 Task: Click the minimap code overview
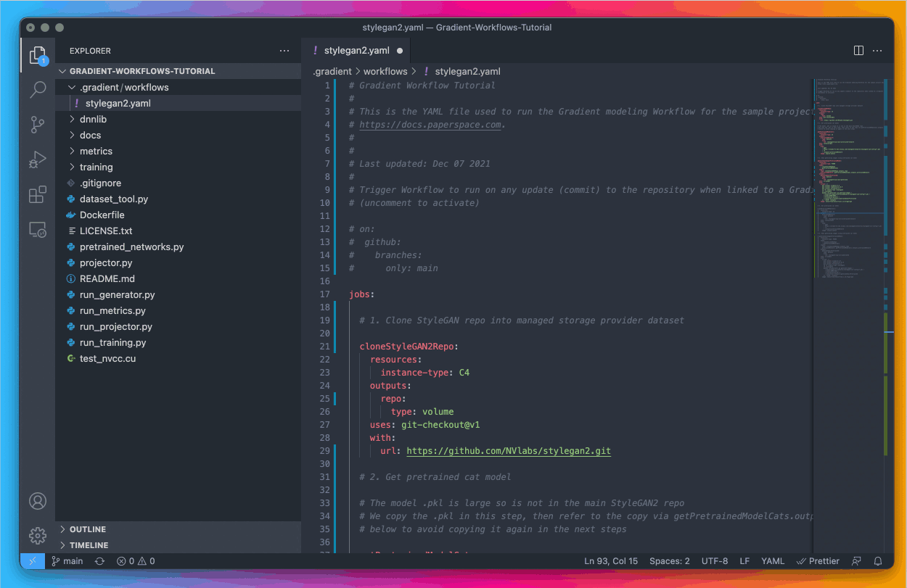click(x=848, y=178)
